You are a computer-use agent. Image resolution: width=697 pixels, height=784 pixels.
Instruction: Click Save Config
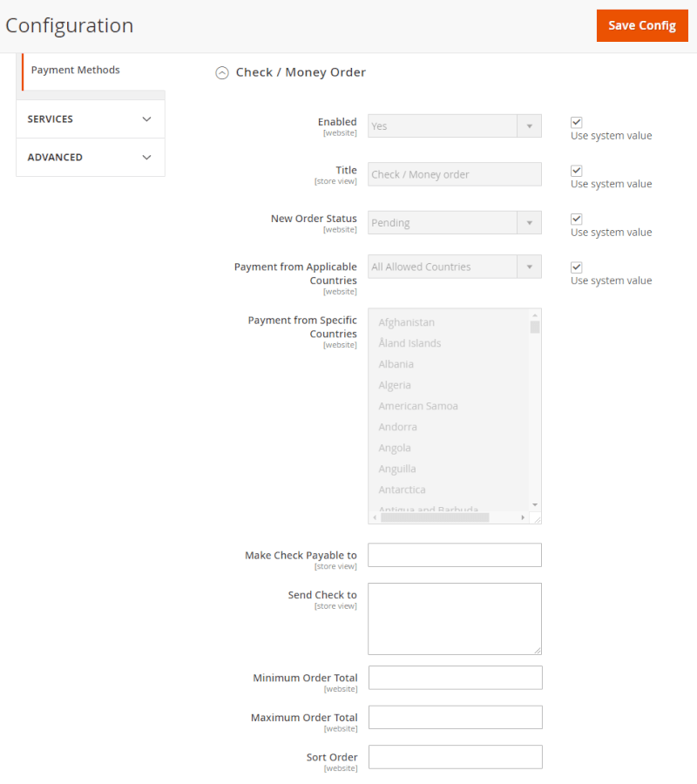pyautogui.click(x=642, y=25)
